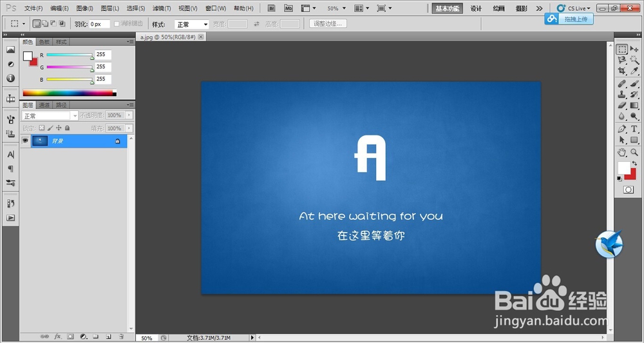Switch to the 色板 tab
The height and width of the screenshot is (343, 644).
[x=44, y=42]
